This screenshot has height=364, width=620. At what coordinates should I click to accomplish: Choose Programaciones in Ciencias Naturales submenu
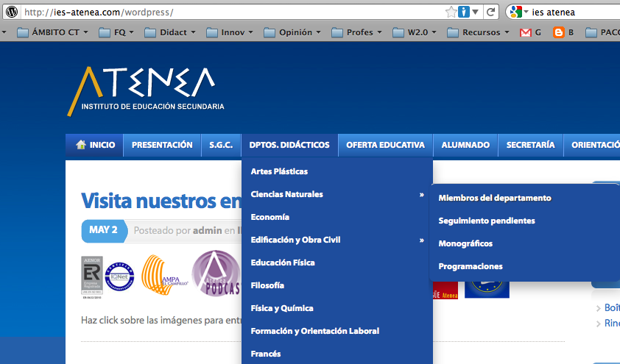point(471,266)
